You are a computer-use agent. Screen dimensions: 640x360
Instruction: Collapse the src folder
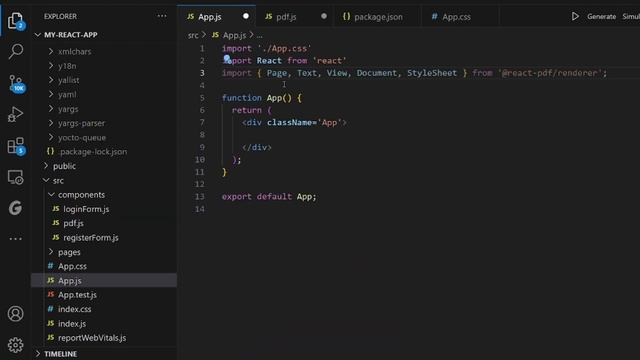58,180
